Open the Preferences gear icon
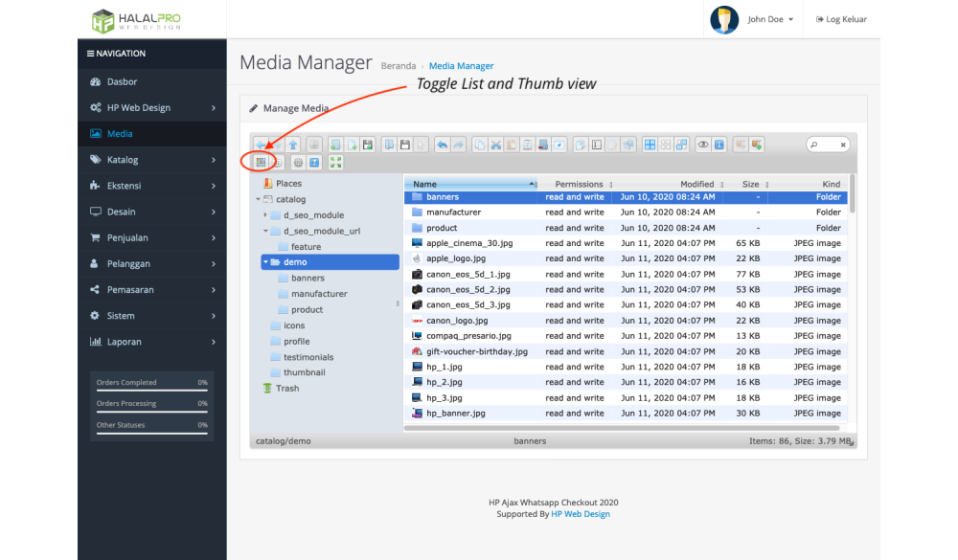 point(298,163)
